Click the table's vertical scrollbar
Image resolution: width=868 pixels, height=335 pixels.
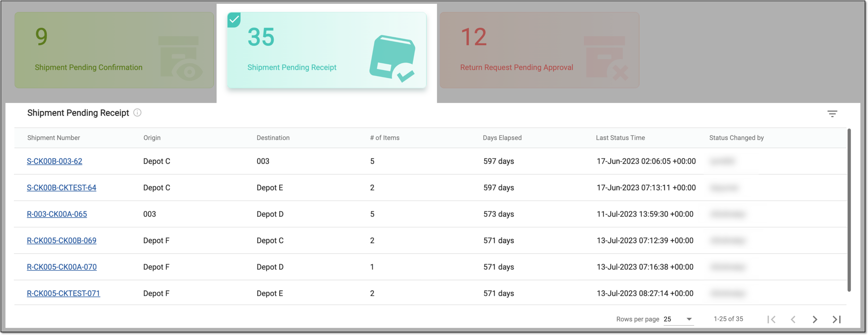tap(849, 210)
